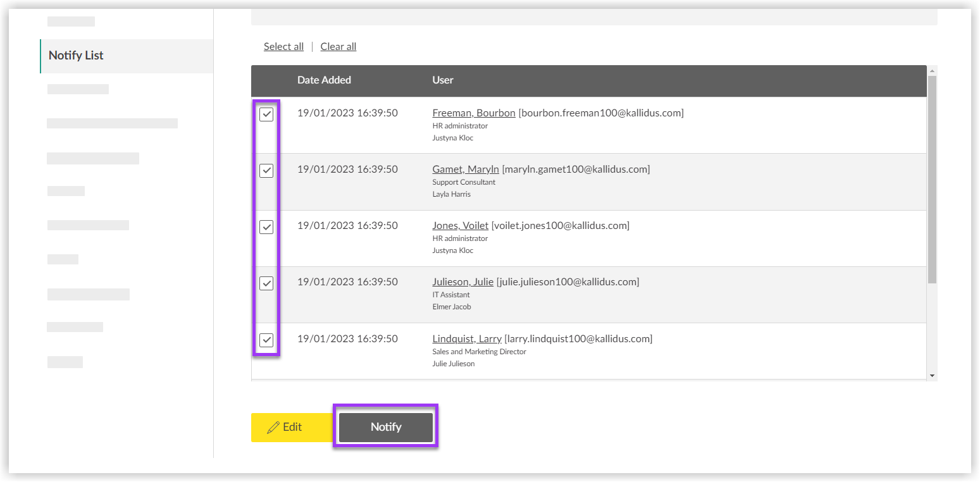The width and height of the screenshot is (980, 482).
Task: Open Lindquist, Larry user link
Action: click(x=466, y=339)
